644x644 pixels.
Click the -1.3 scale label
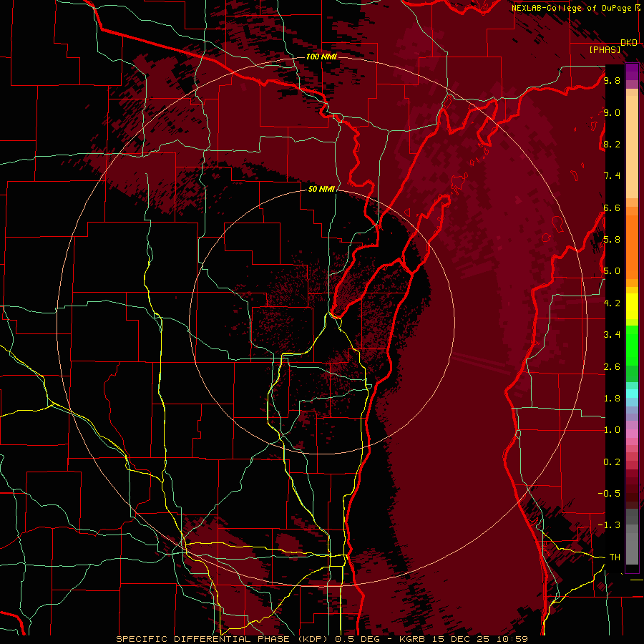pyautogui.click(x=610, y=525)
